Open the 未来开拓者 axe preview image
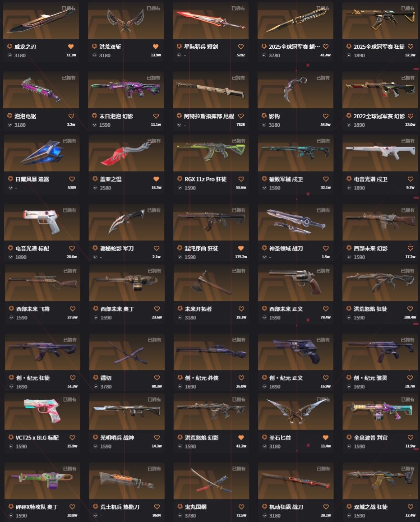This screenshot has height=522, width=420. click(211, 283)
